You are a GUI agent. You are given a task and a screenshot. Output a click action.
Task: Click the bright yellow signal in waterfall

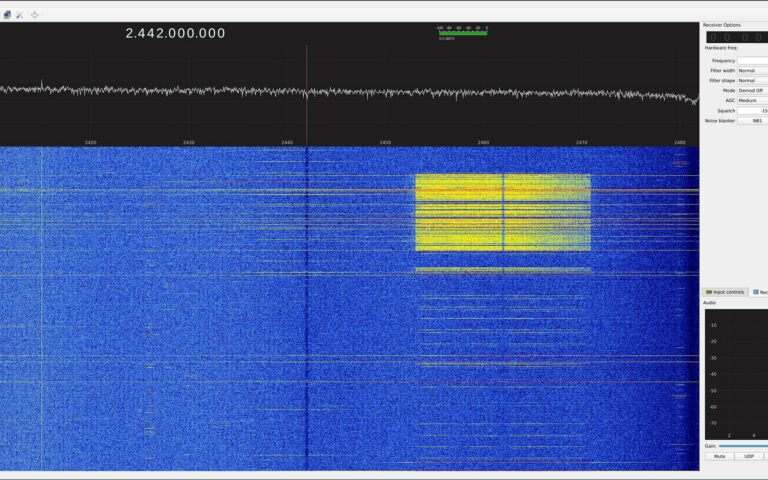click(503, 213)
